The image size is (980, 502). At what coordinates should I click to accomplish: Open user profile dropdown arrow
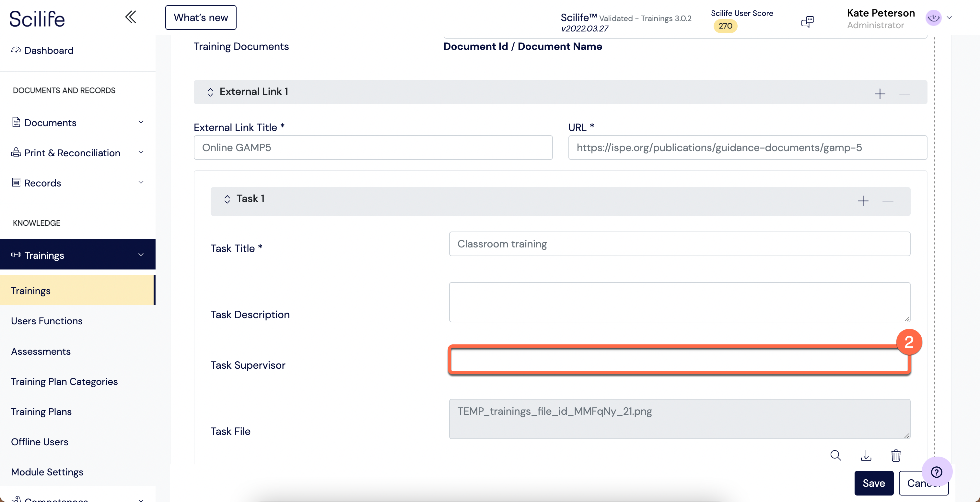pos(949,18)
